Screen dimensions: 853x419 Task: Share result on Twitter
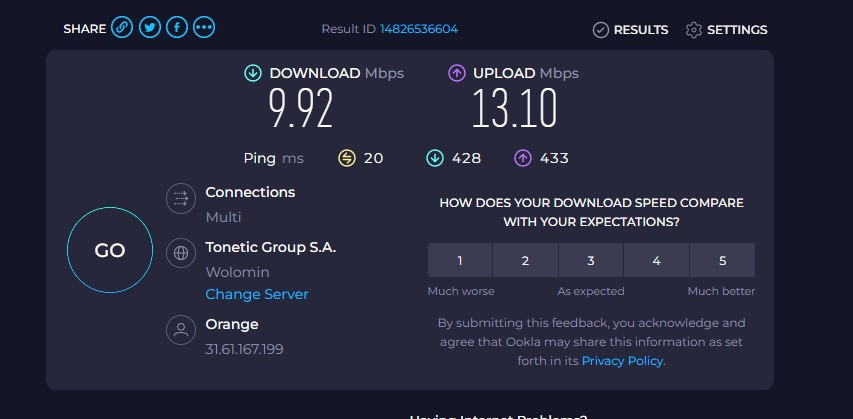tap(150, 28)
